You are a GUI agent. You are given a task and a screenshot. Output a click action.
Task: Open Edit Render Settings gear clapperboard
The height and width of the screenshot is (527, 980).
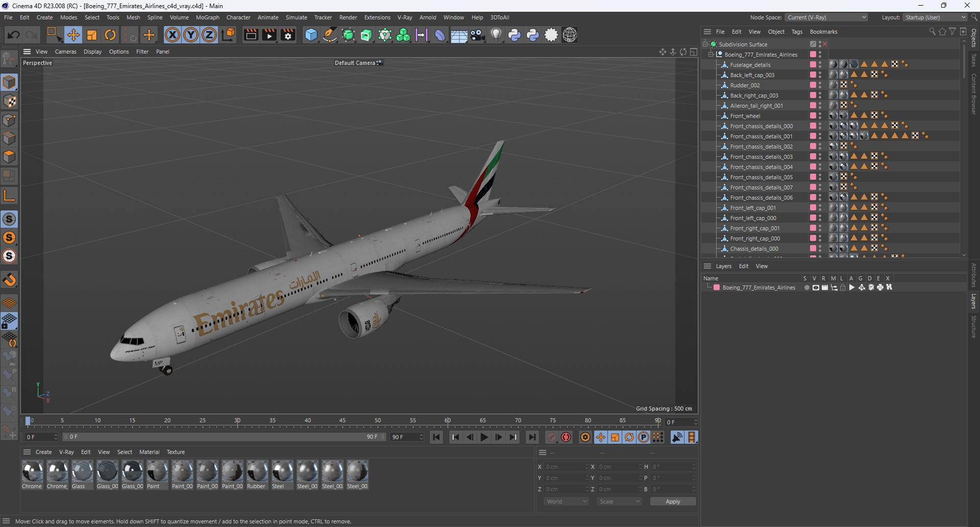pyautogui.click(x=288, y=35)
